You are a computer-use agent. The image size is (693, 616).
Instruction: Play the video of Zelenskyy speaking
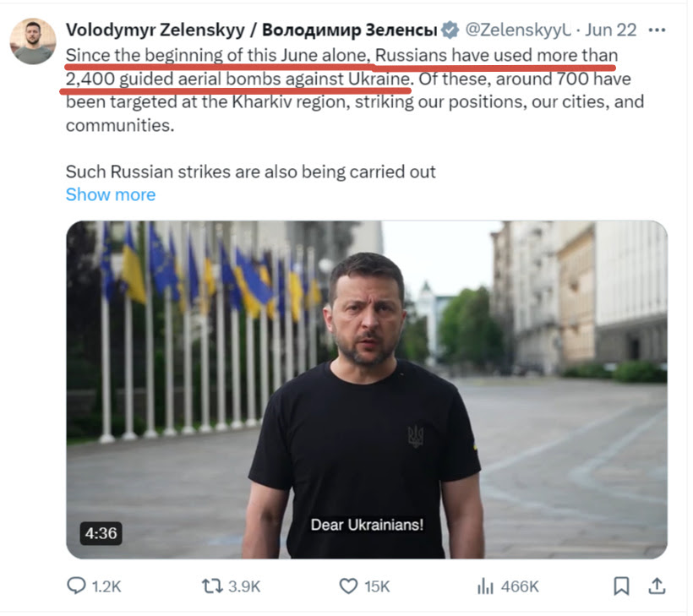[x=366, y=389]
